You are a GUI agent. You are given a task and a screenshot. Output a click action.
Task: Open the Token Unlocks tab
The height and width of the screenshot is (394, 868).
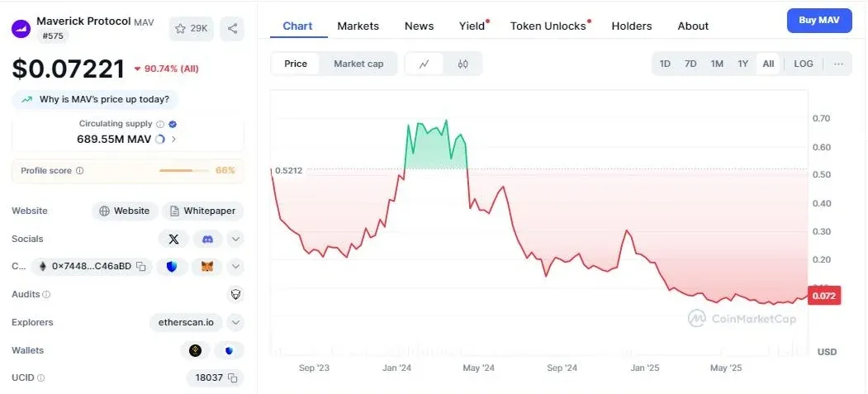pos(549,26)
